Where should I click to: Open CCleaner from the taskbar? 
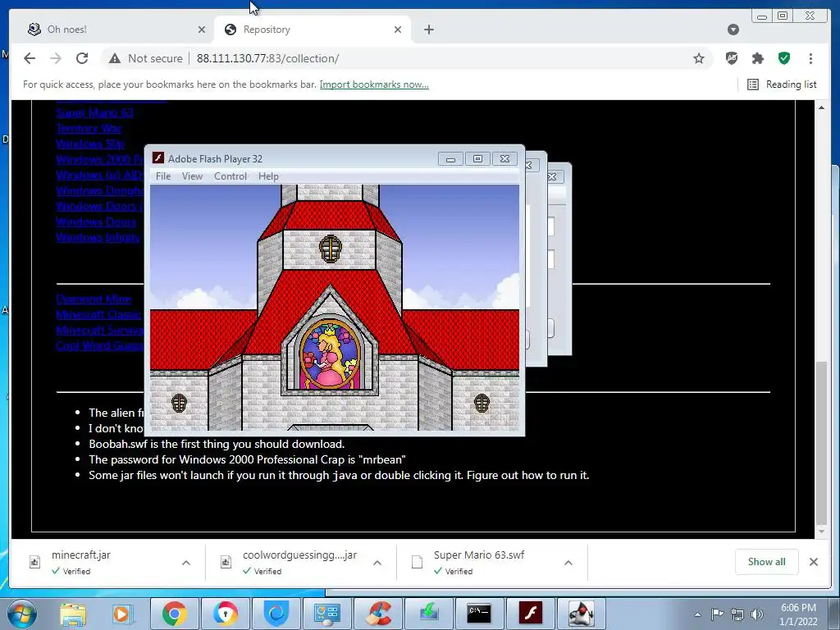click(x=378, y=614)
